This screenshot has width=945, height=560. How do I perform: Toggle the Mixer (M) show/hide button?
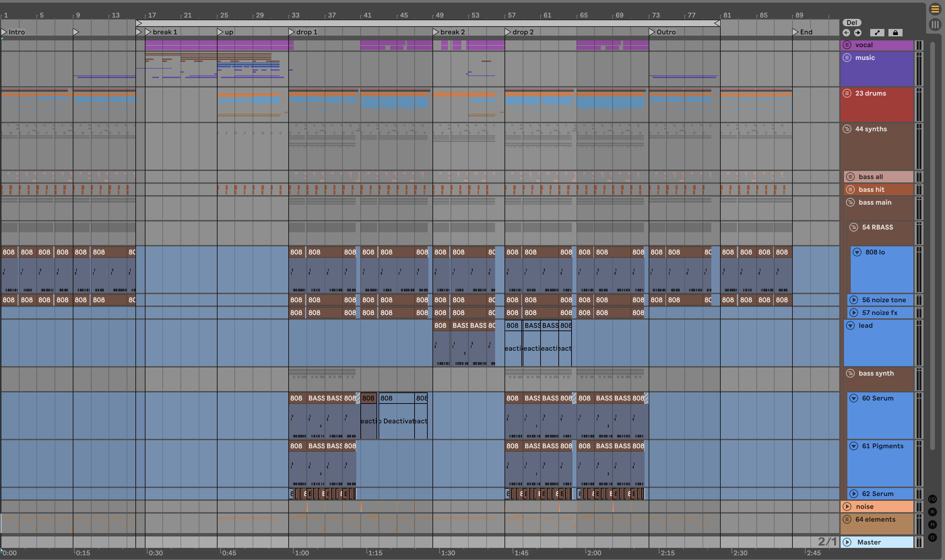932,525
